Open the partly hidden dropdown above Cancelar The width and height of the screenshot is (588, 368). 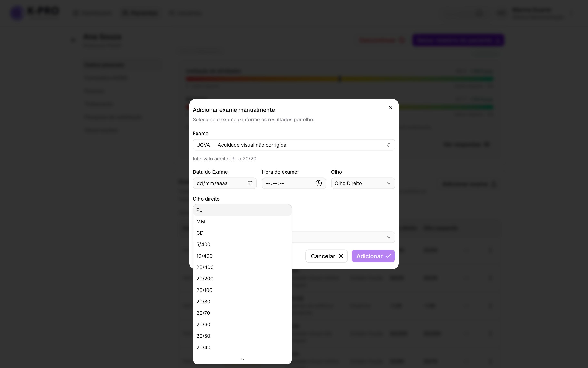(x=343, y=237)
